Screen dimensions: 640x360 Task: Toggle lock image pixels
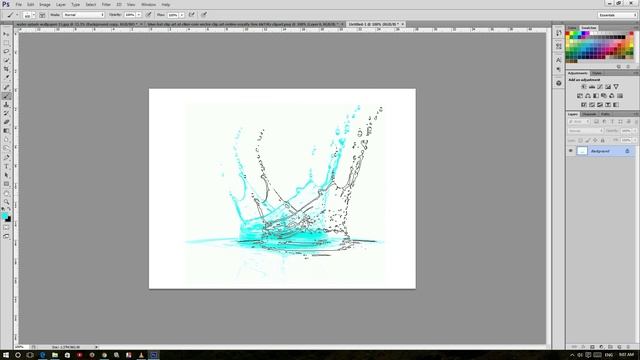(x=588, y=140)
